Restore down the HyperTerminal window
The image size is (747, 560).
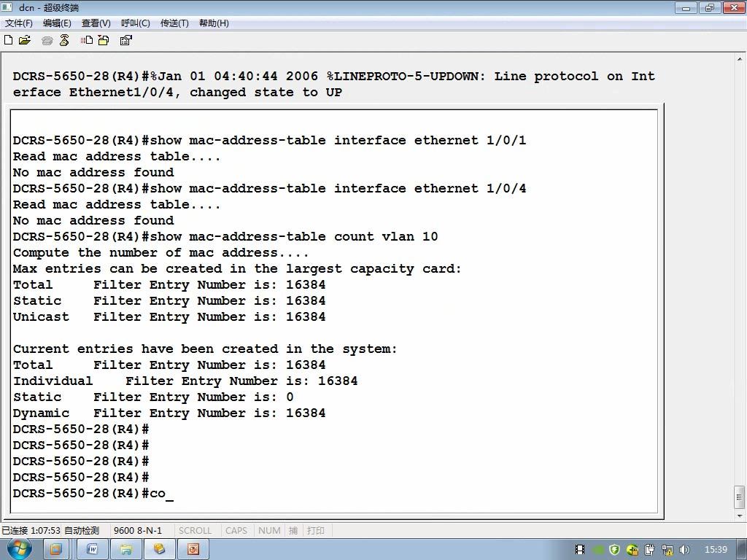tap(709, 7)
